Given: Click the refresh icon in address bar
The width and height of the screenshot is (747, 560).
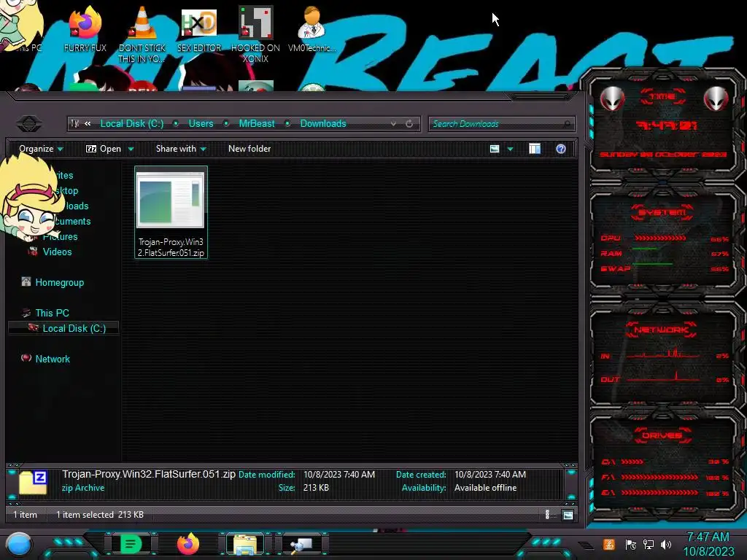Looking at the screenshot, I should [409, 124].
